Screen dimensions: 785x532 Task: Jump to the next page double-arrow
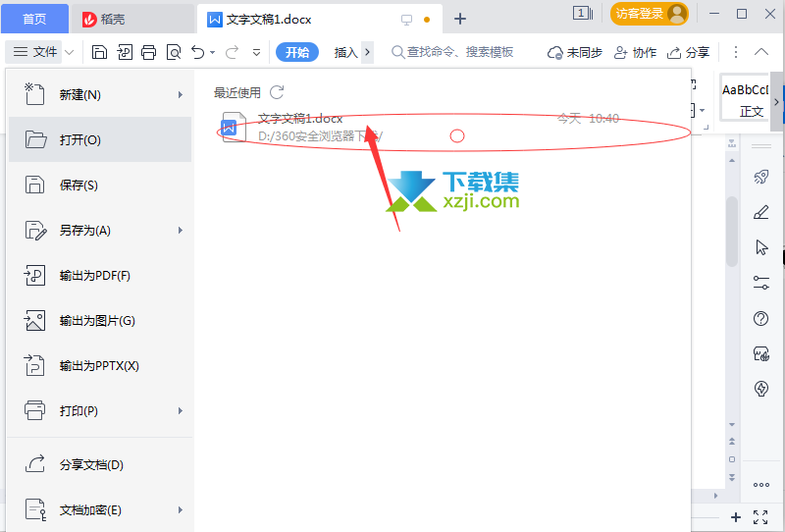[x=732, y=477]
